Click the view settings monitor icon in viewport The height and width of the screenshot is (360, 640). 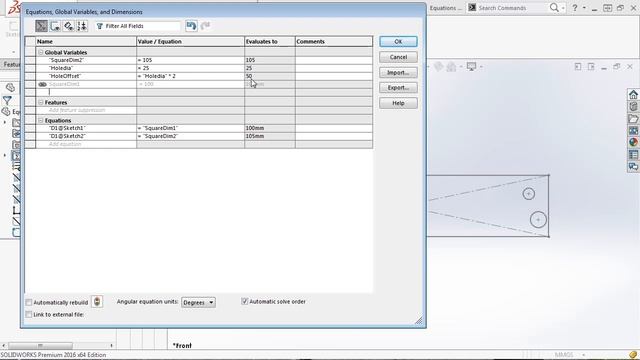coord(471,66)
